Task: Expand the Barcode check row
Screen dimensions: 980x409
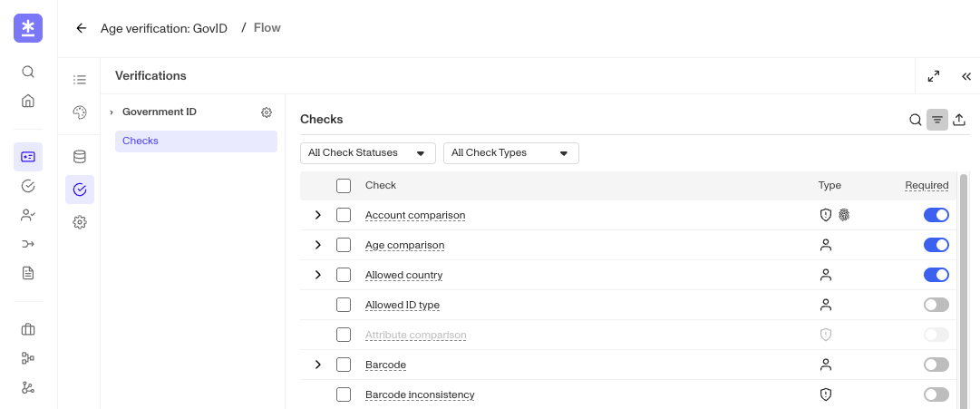Action: pyautogui.click(x=318, y=365)
